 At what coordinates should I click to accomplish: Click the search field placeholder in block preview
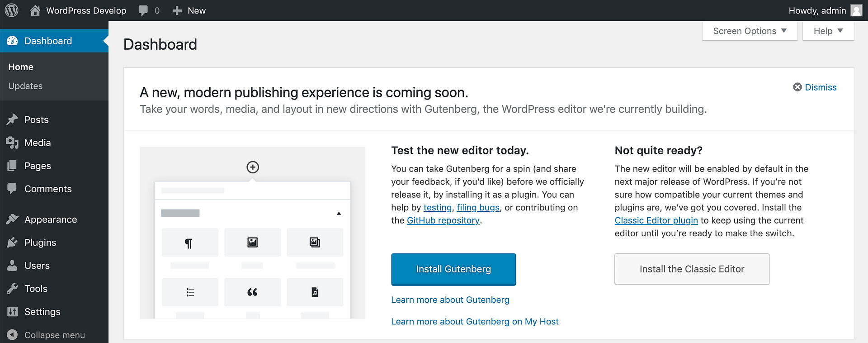tap(193, 191)
